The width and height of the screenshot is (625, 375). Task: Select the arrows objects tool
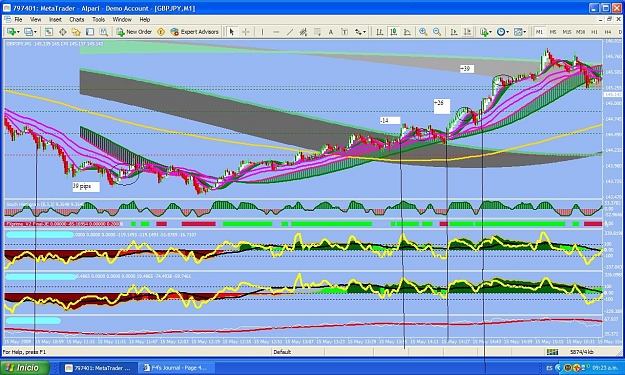click(x=358, y=32)
